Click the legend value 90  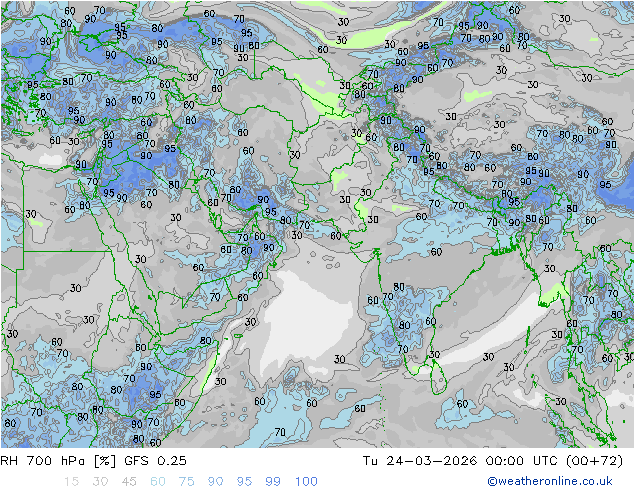[x=216, y=482]
